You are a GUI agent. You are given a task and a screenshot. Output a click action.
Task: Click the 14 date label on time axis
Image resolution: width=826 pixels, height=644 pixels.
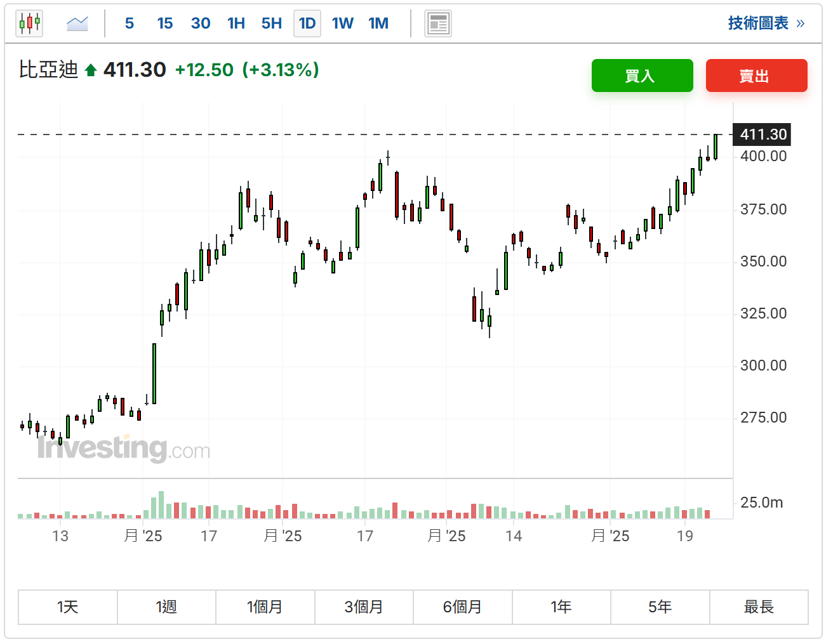tap(514, 536)
